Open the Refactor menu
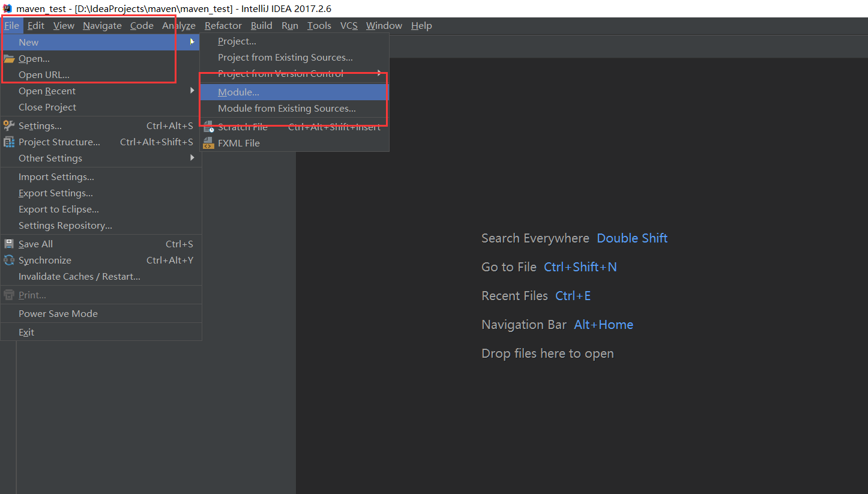868x494 pixels. pos(223,25)
